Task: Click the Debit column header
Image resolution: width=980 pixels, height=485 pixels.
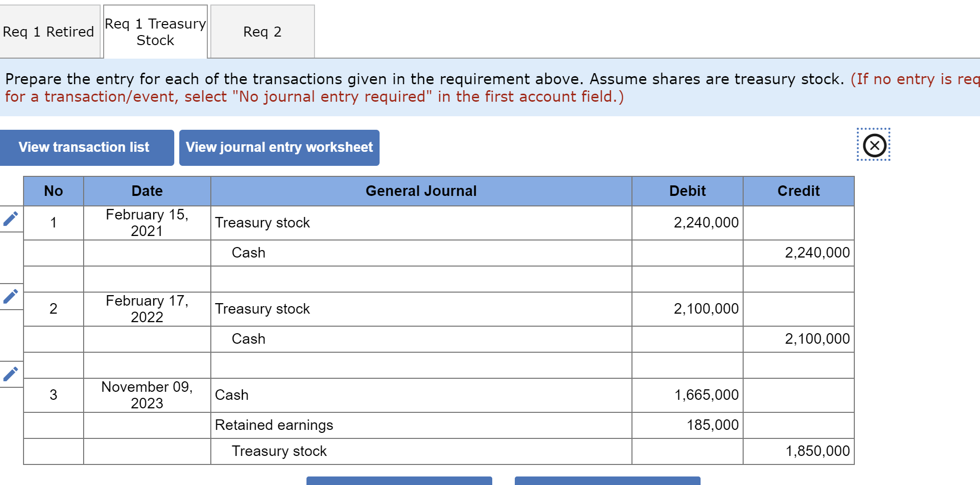Action: click(687, 191)
